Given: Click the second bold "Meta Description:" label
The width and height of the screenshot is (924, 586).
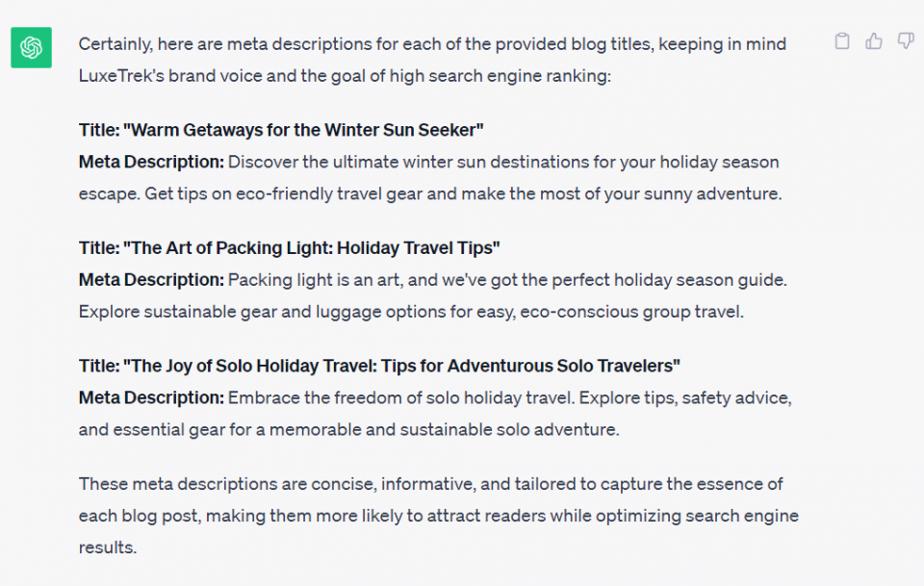Looking at the screenshot, I should [x=151, y=280].
